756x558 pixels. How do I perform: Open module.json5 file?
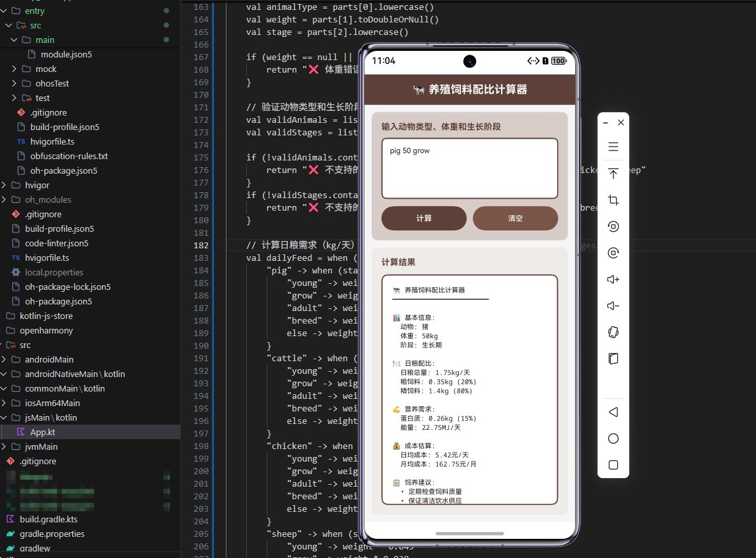click(66, 55)
